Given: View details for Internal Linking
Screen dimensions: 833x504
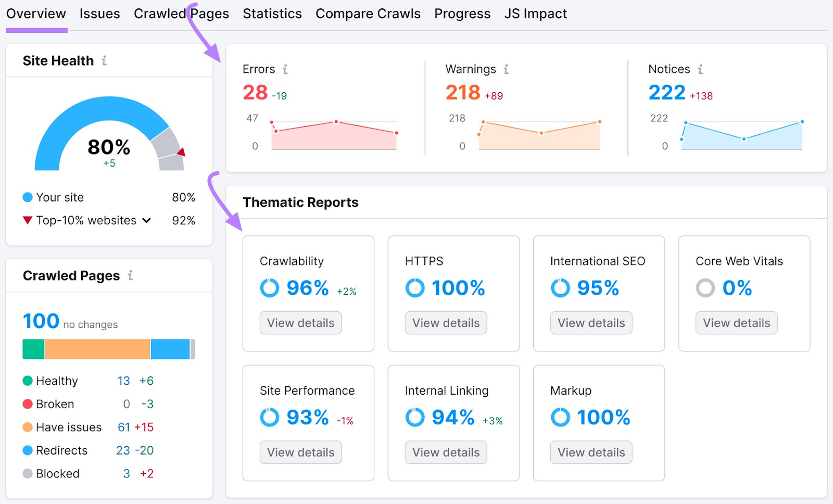Looking at the screenshot, I should pyautogui.click(x=445, y=452).
